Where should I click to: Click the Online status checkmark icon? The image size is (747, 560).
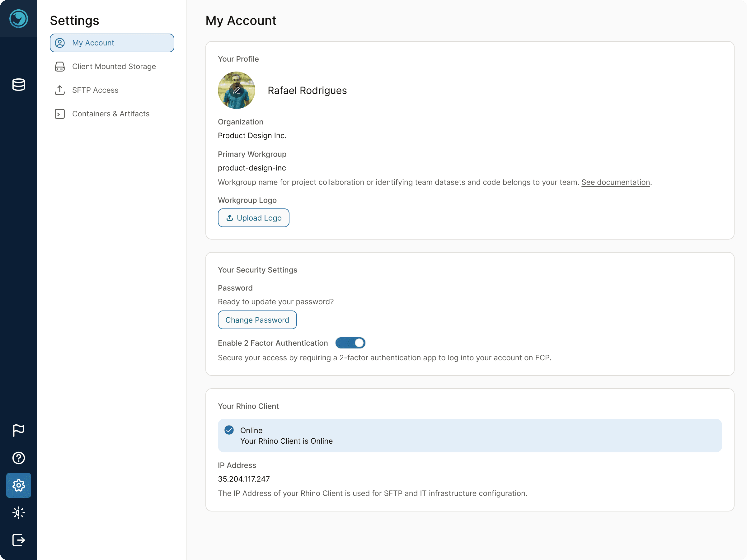point(229,430)
